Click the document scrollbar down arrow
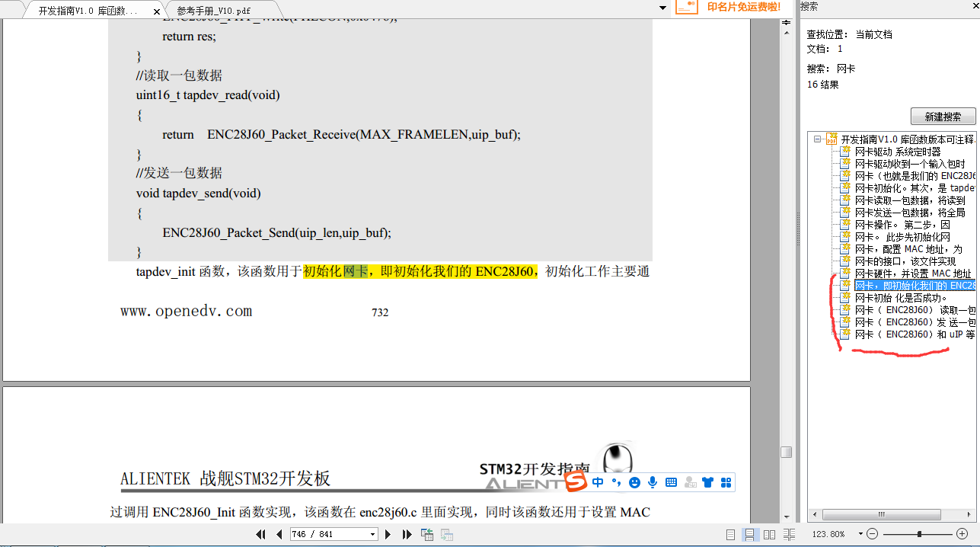This screenshot has height=547, width=980. point(787,517)
